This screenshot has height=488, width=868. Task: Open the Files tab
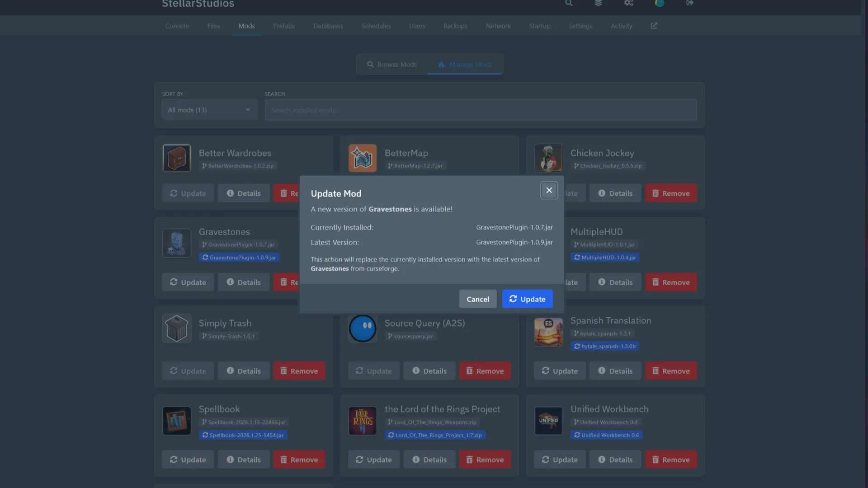coord(213,26)
